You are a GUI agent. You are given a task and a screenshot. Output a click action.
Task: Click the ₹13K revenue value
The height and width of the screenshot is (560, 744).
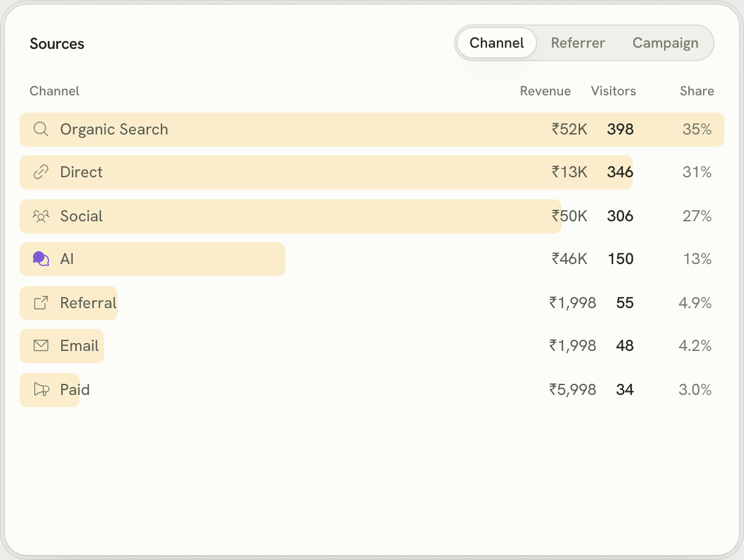click(569, 172)
